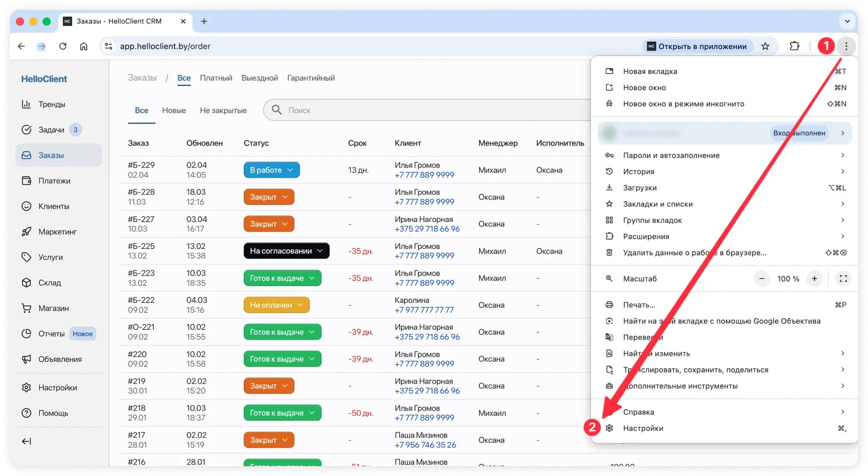Select Услуги with the tag icon
868x476 pixels.
(x=51, y=257)
